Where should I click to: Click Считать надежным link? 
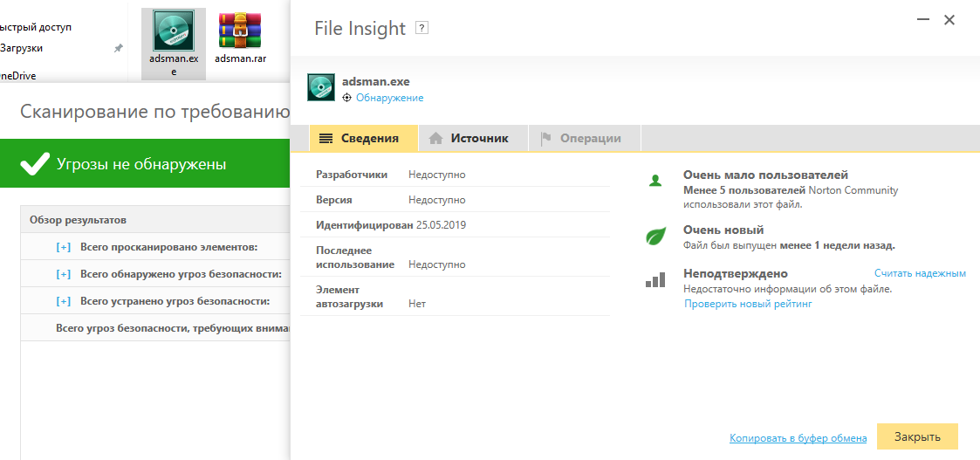click(920, 273)
